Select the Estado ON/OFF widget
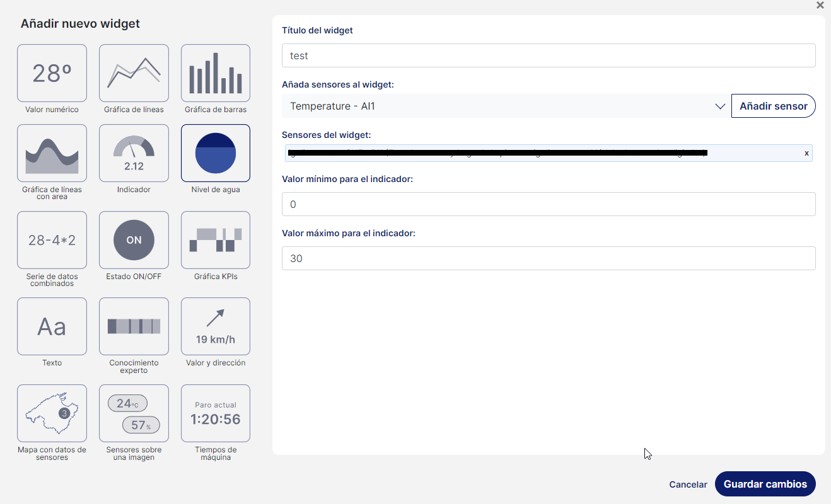 (x=134, y=240)
